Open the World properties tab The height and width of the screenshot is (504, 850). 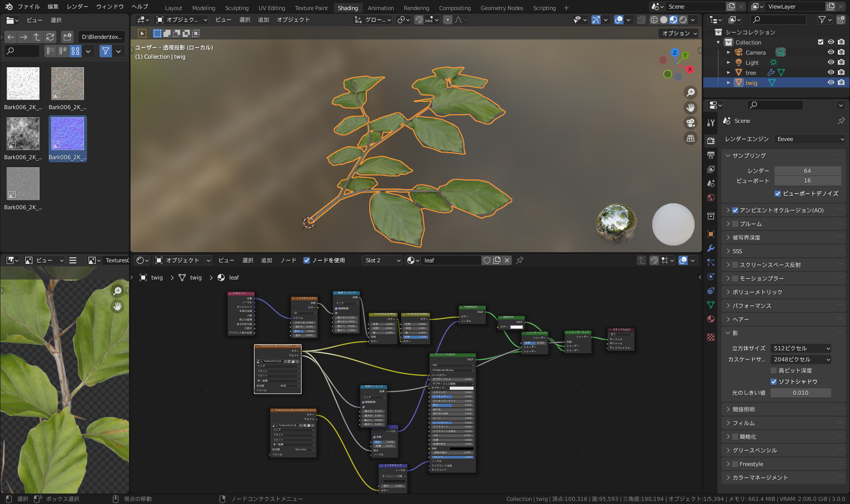711,198
